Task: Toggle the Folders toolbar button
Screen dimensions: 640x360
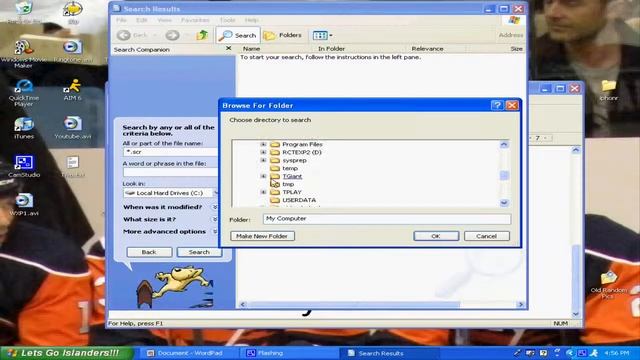Action: (x=282, y=36)
